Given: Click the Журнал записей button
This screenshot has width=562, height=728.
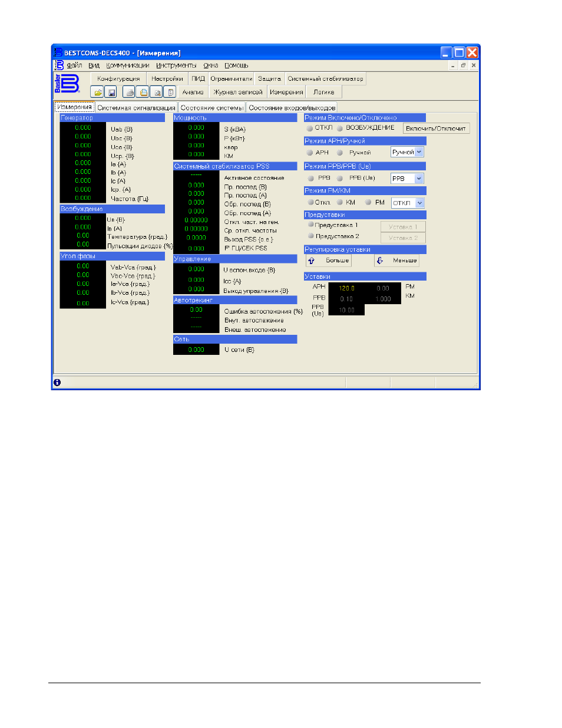Looking at the screenshot, I should pyautogui.click(x=238, y=92).
